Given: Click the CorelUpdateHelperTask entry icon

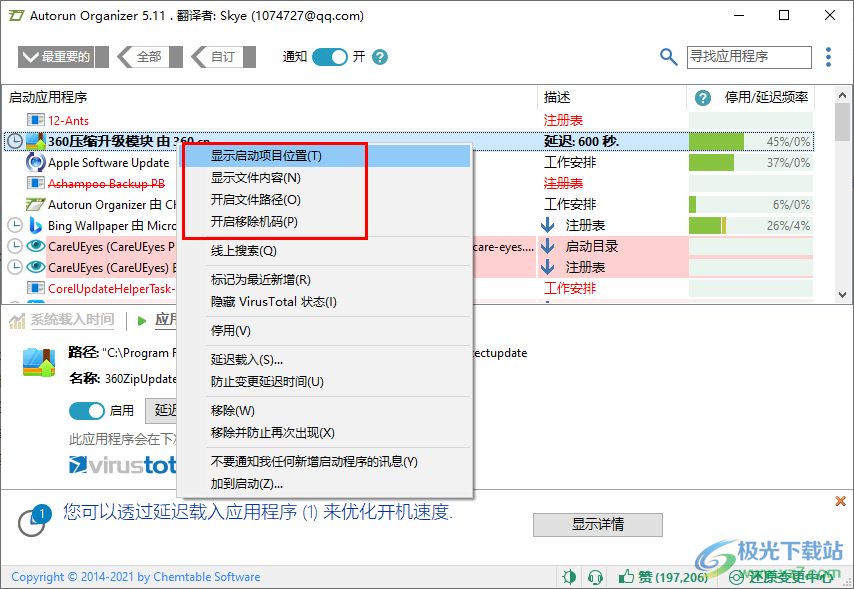Looking at the screenshot, I should 35,288.
